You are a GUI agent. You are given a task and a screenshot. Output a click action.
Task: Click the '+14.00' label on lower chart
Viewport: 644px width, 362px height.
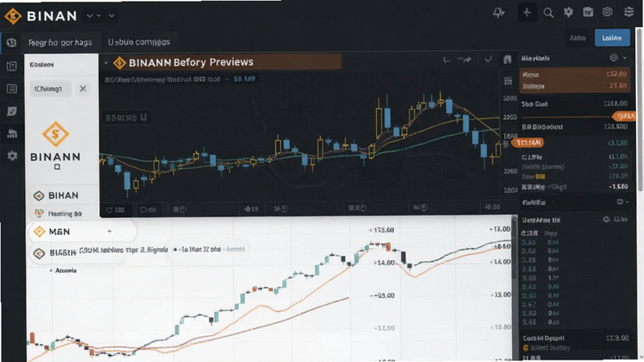(384, 263)
